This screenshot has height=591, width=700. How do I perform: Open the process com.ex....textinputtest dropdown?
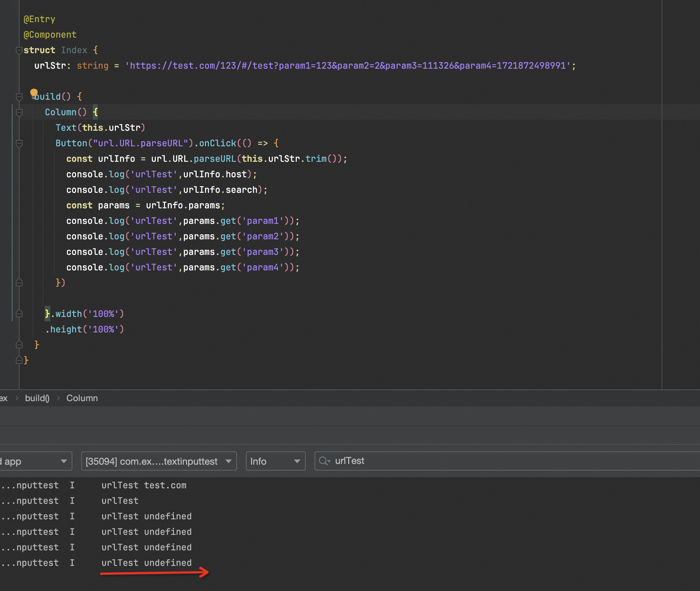[x=159, y=461]
